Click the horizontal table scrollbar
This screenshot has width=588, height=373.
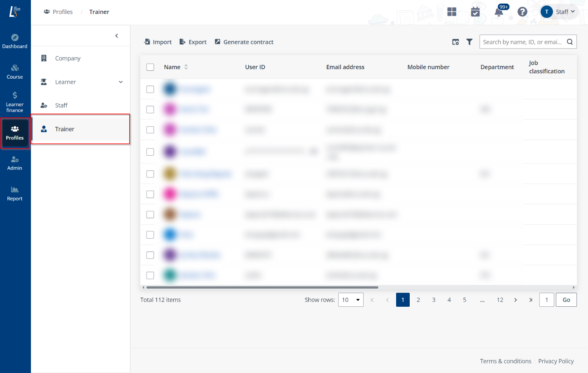point(262,287)
